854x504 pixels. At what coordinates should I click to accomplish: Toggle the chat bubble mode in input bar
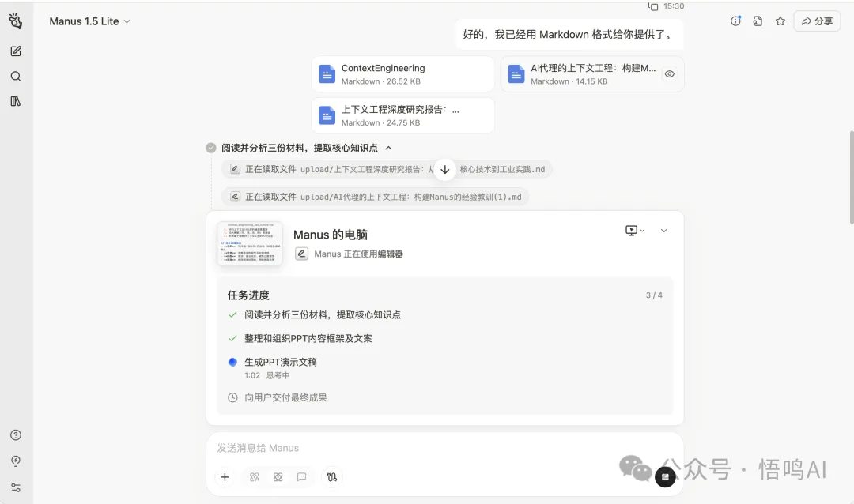pyautogui.click(x=301, y=477)
